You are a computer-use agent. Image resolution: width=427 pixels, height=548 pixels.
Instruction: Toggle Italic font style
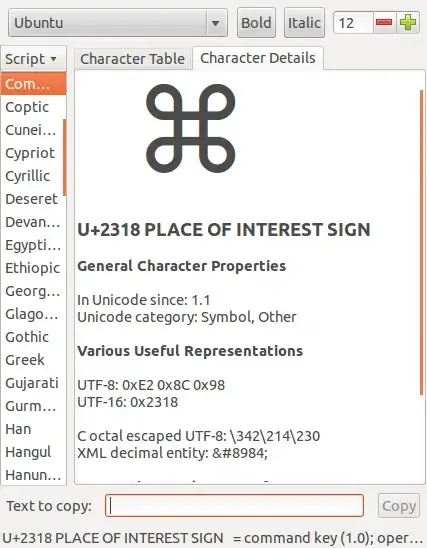(x=304, y=23)
